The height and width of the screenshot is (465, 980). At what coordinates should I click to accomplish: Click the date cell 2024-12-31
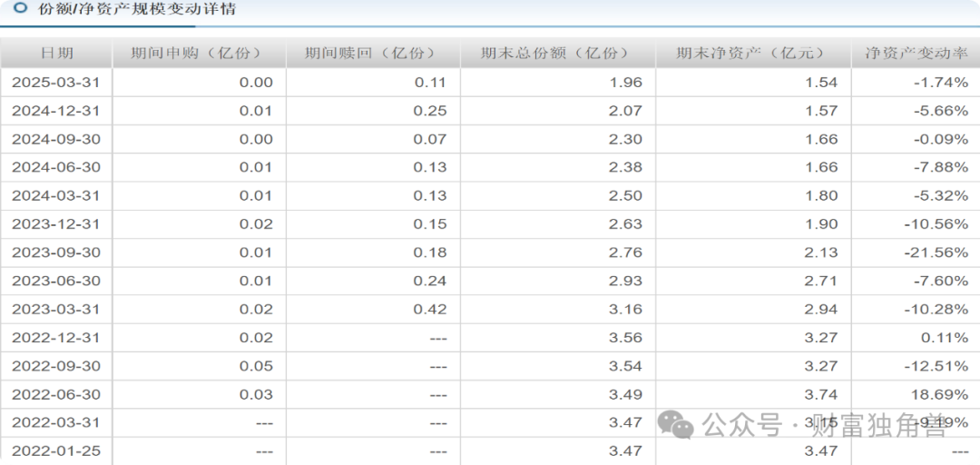56,111
